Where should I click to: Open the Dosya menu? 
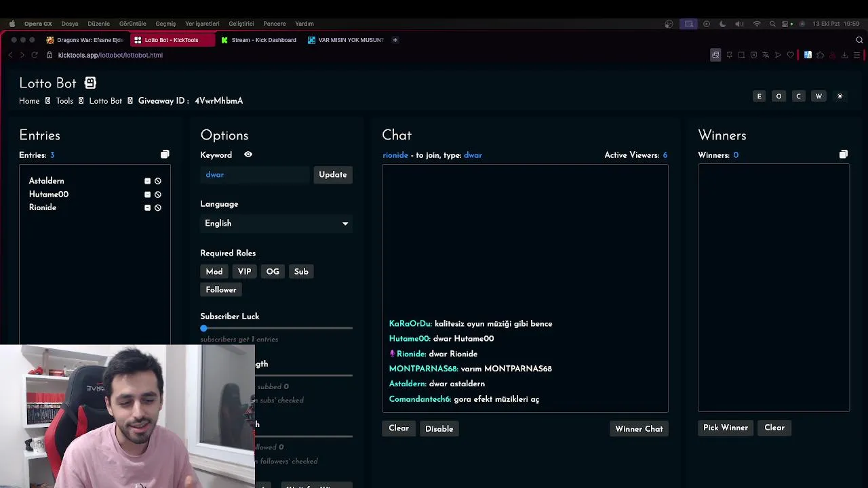70,24
